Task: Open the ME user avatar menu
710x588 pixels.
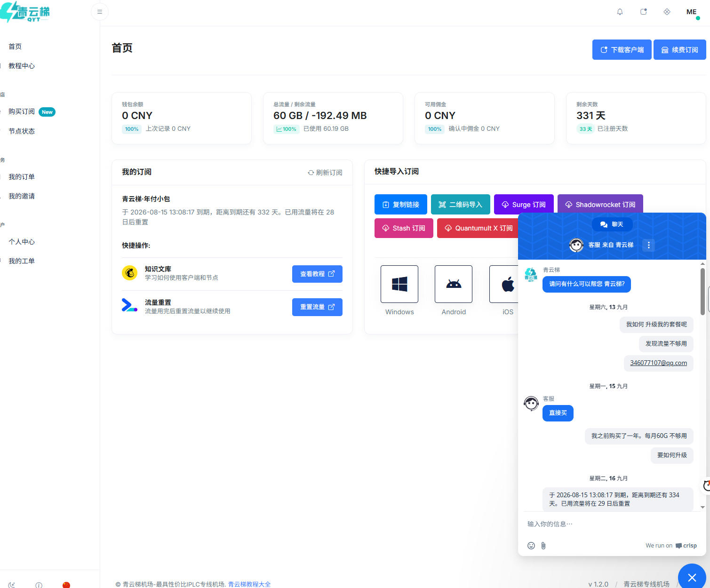Action: pos(692,12)
